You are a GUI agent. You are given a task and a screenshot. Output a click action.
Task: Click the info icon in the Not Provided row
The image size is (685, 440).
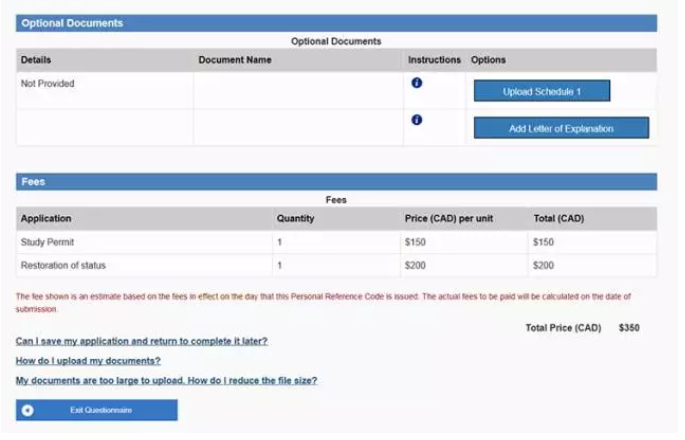tap(417, 83)
